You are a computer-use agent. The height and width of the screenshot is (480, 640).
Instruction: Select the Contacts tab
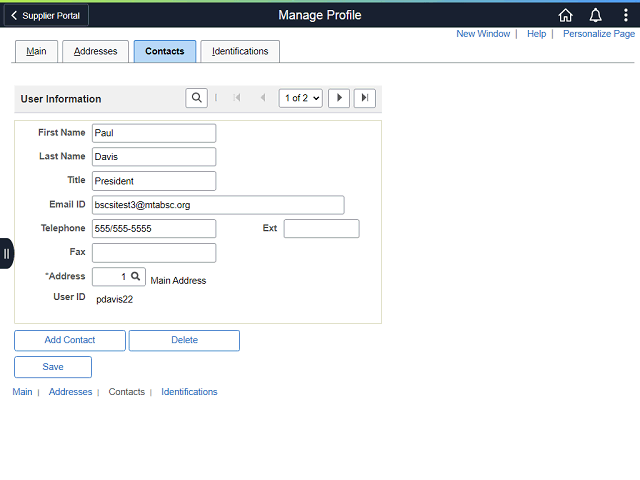coord(165,51)
